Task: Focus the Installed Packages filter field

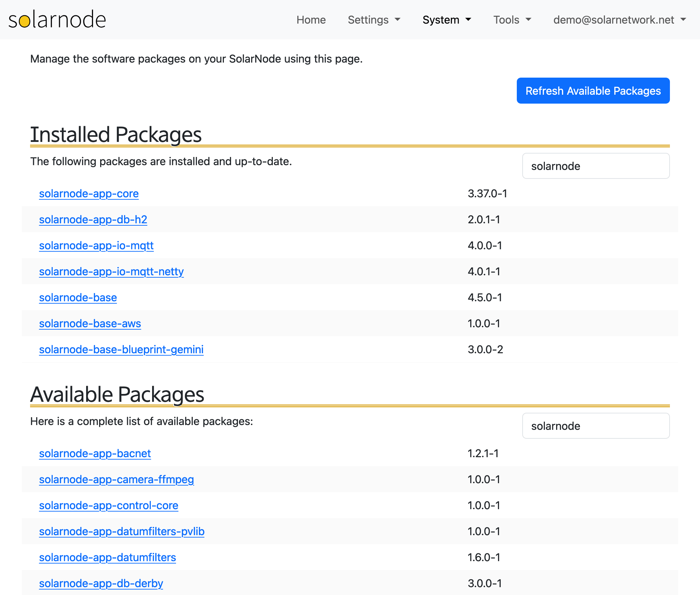Action: [x=596, y=166]
